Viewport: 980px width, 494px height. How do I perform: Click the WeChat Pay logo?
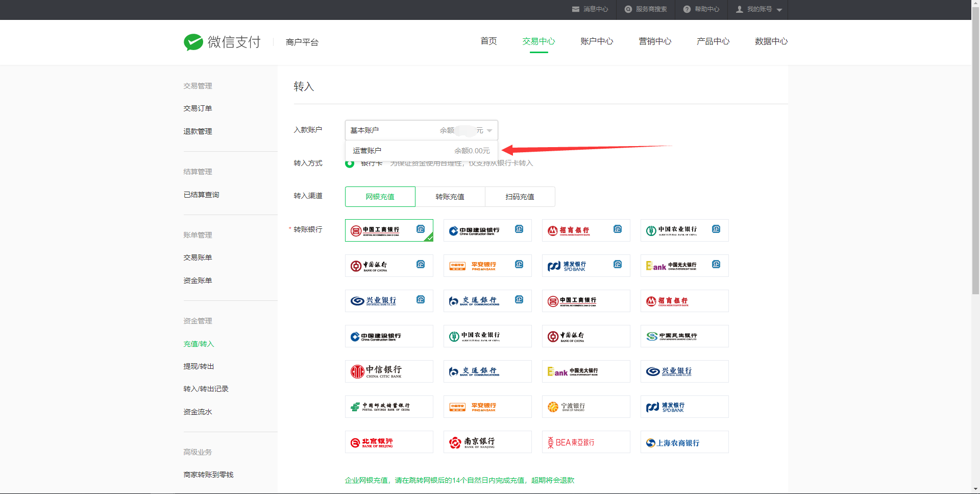point(222,42)
